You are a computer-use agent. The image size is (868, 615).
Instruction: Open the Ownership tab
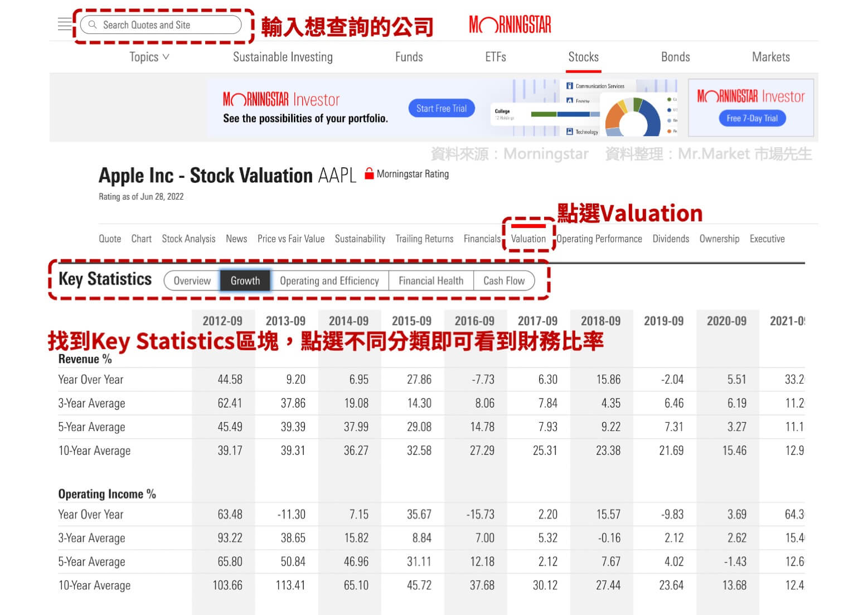719,239
